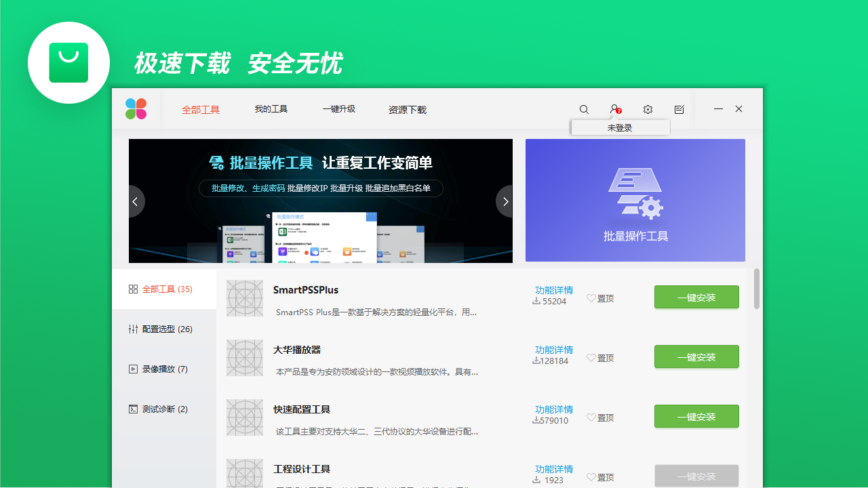868x488 pixels.
Task: View 功能详情 for 大华播放器
Action: coord(553,350)
